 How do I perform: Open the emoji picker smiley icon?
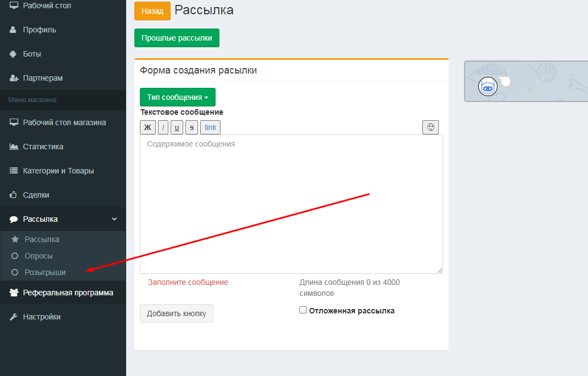coord(431,127)
